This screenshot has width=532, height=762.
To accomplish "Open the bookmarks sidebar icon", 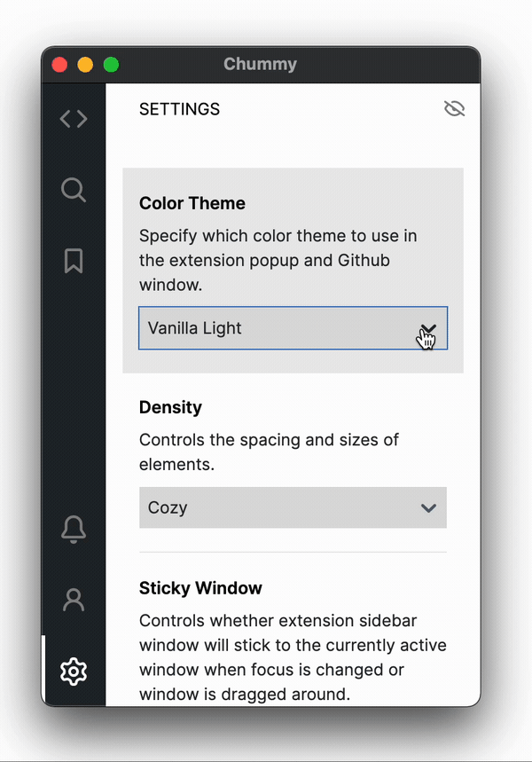I will 74,261.
